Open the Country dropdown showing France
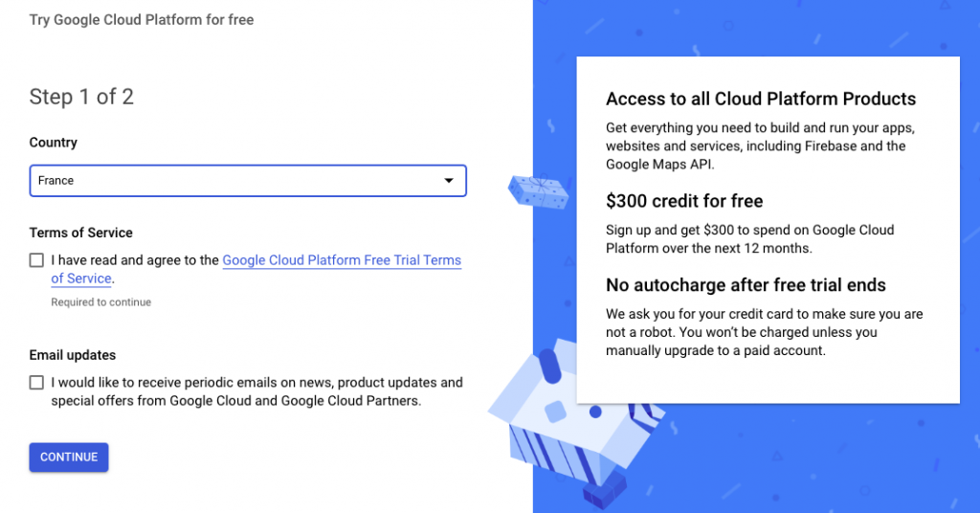The image size is (980, 513). pos(247,181)
